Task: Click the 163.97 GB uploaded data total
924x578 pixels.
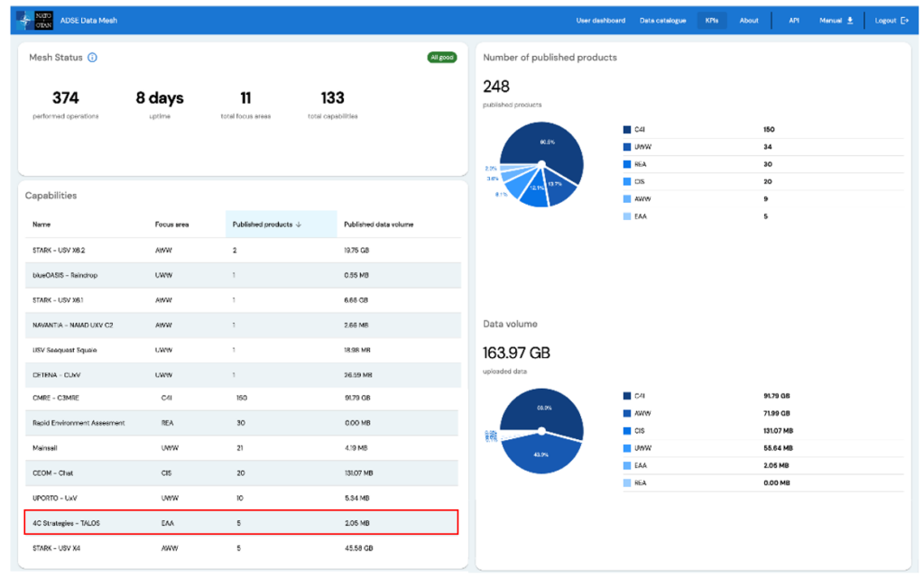Action: [516, 353]
